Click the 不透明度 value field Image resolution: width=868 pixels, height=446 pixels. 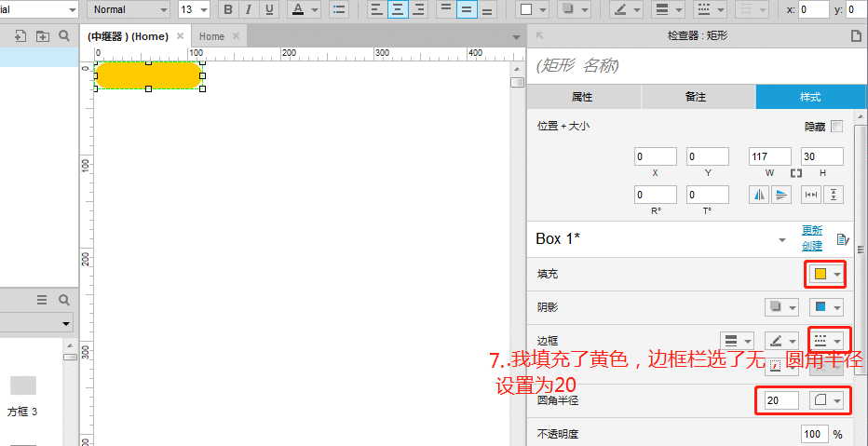point(816,434)
